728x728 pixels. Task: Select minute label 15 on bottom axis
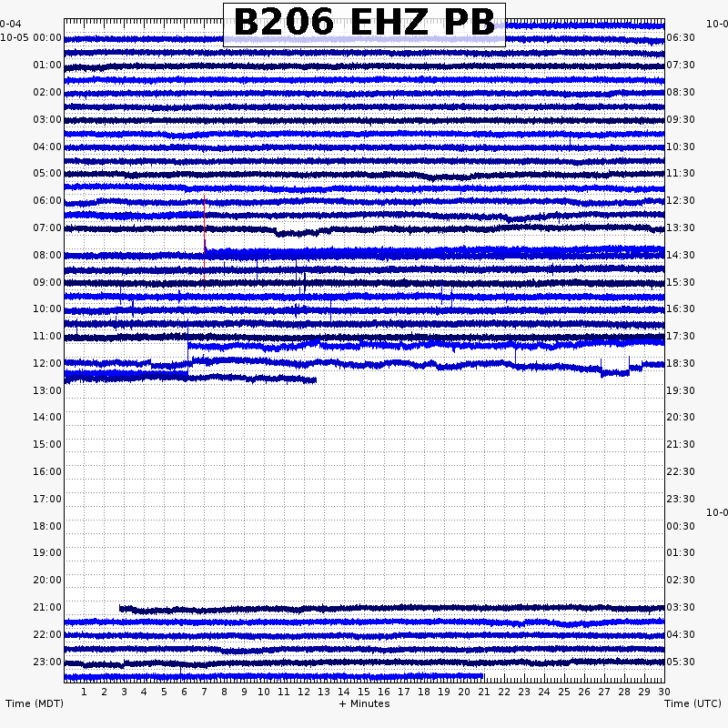[x=364, y=692]
